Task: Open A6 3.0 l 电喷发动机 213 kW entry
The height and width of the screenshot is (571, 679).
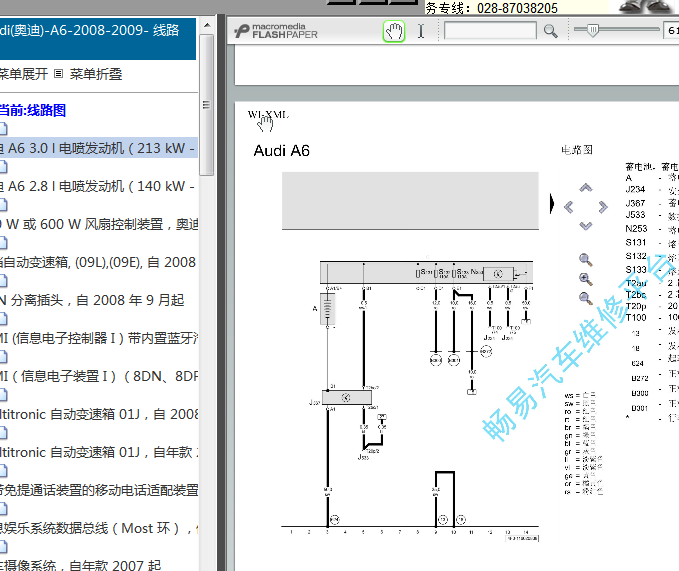Action: pyautogui.click(x=98, y=148)
